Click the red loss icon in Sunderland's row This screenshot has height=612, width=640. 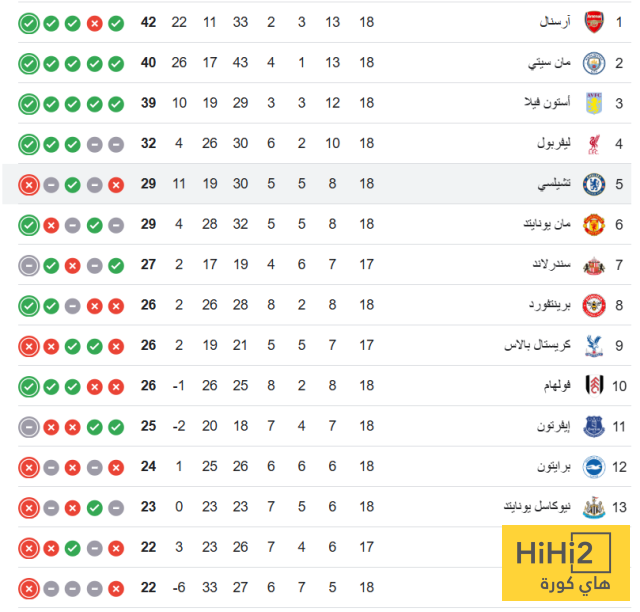point(72,265)
